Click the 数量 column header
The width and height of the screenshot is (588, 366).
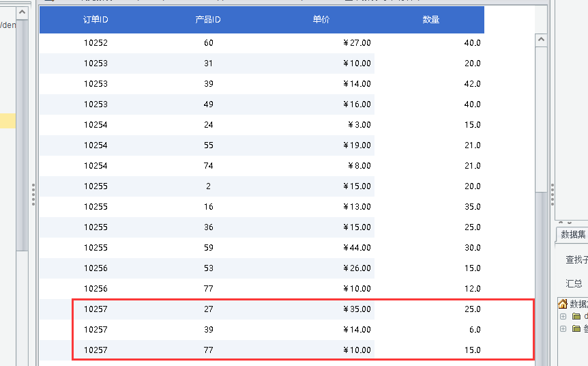431,20
